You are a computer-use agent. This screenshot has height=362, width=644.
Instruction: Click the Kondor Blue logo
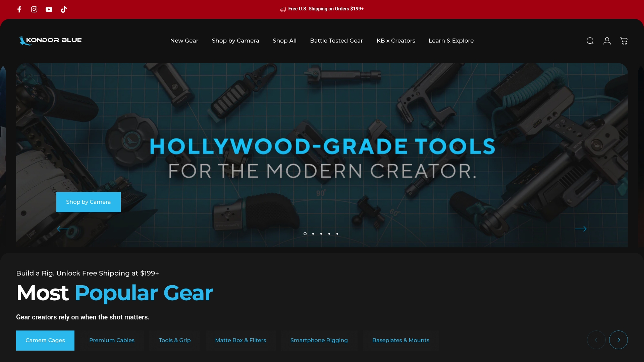click(50, 41)
